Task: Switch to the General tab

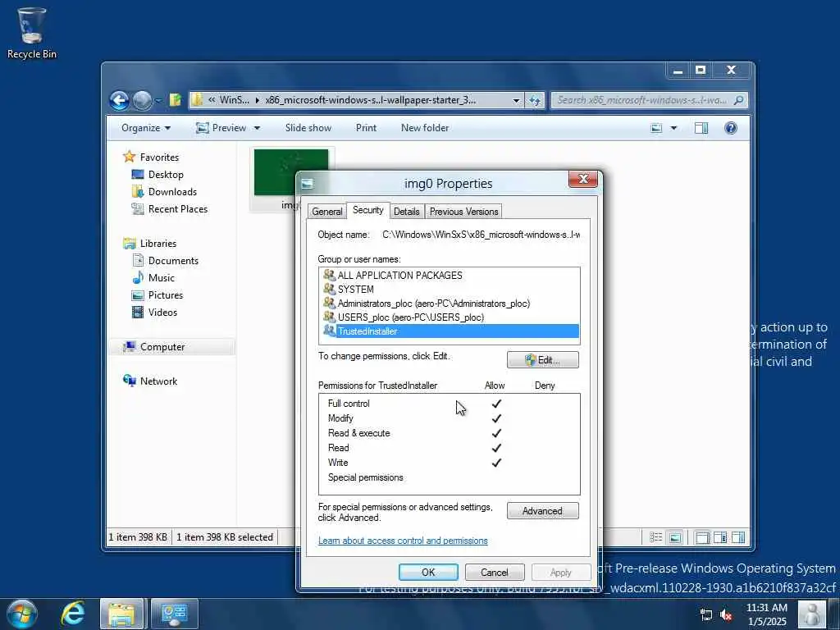Action: pyautogui.click(x=326, y=212)
